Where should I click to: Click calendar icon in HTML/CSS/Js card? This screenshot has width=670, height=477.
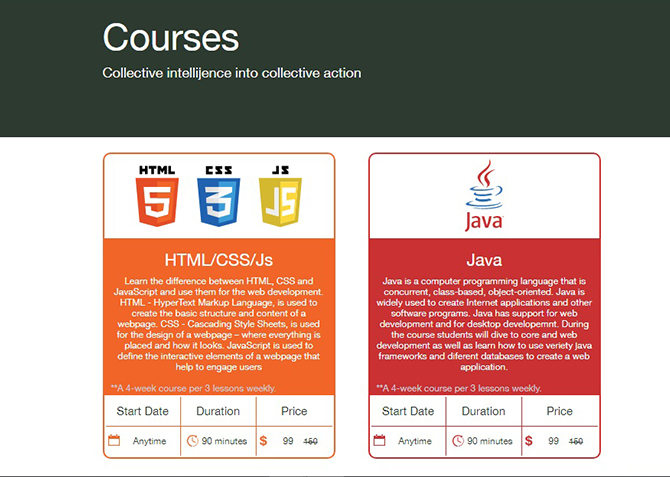pyautogui.click(x=114, y=440)
